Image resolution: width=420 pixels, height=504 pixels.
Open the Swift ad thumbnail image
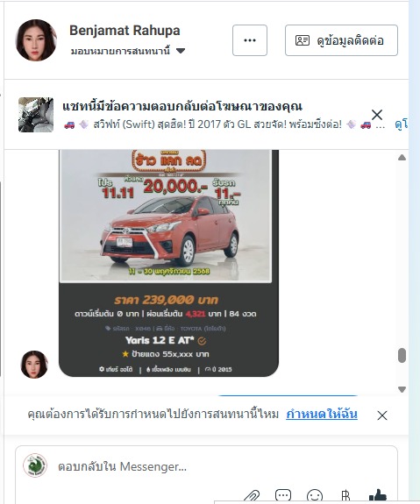point(36,115)
